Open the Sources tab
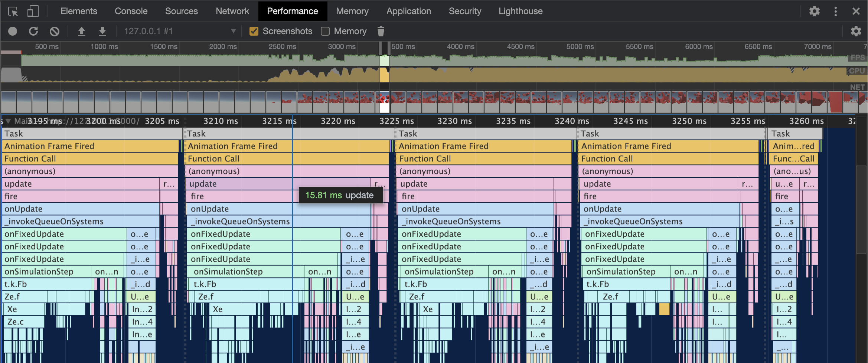868x363 pixels. coord(182,11)
